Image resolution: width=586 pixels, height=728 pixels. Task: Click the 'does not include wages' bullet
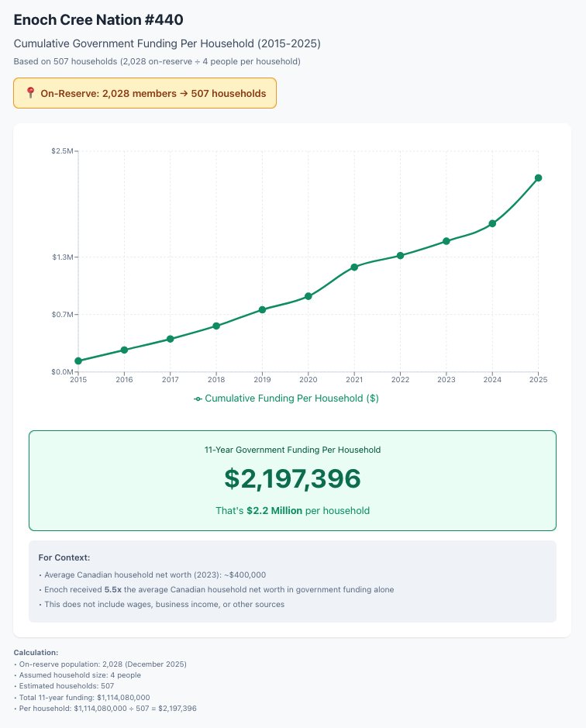[161, 605]
